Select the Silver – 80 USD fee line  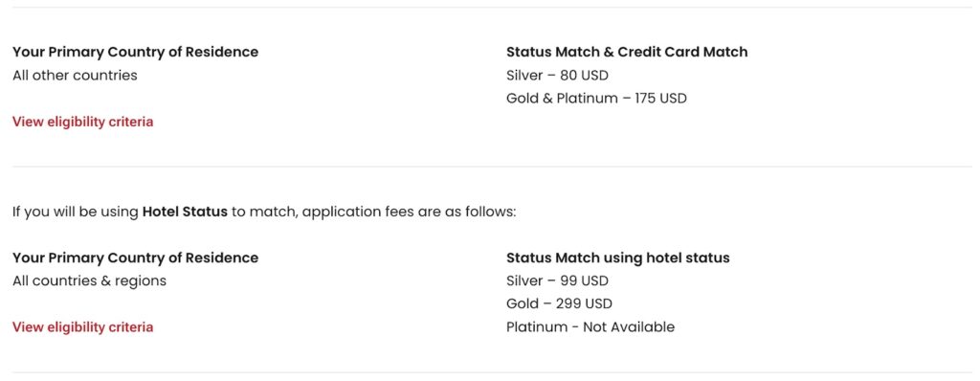tap(557, 76)
